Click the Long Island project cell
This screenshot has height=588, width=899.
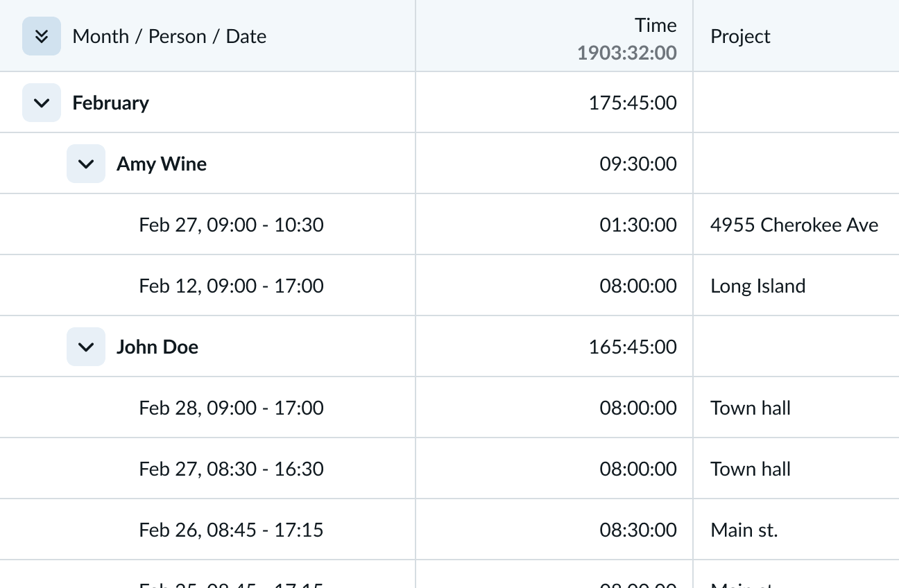tap(757, 286)
